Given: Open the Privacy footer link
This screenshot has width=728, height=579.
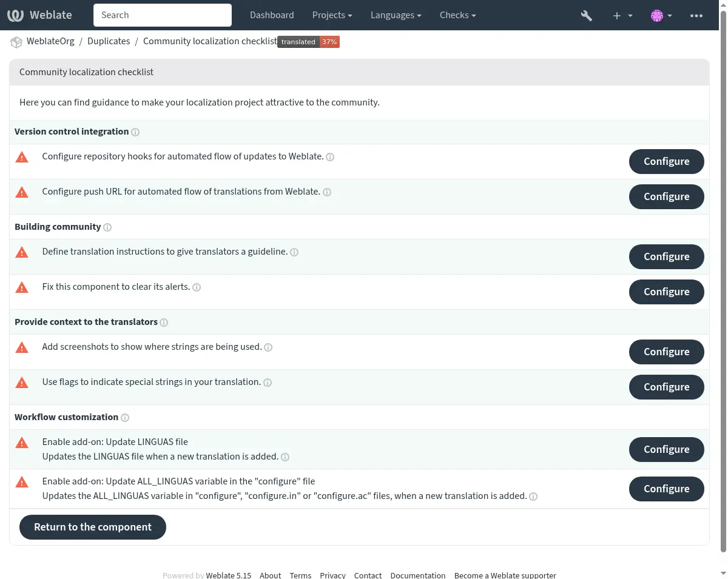Looking at the screenshot, I should point(332,575).
